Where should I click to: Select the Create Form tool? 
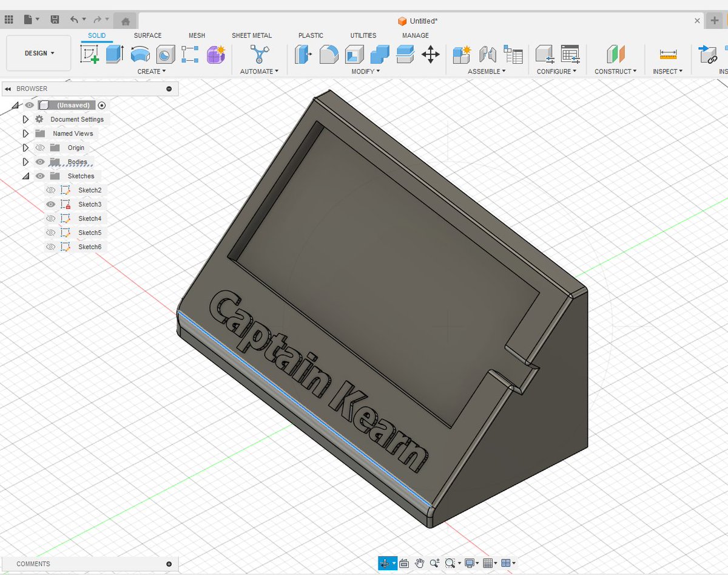(216, 55)
